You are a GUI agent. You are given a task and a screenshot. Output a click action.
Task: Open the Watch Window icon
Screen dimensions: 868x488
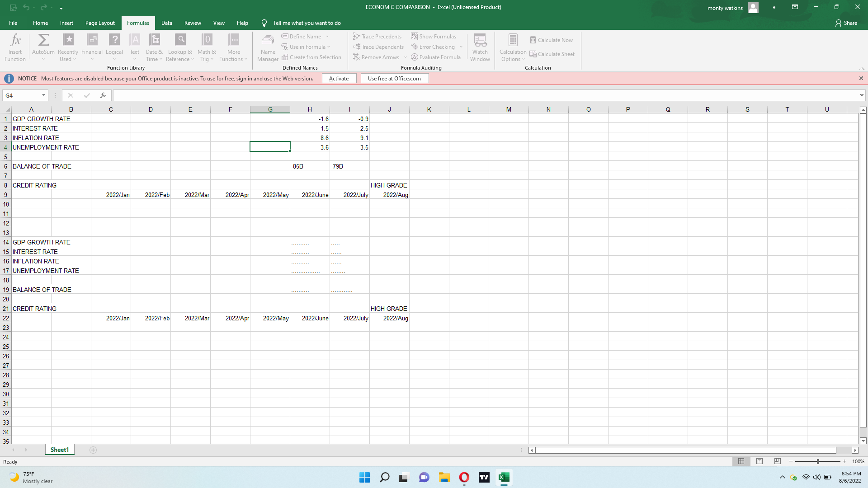coord(480,41)
